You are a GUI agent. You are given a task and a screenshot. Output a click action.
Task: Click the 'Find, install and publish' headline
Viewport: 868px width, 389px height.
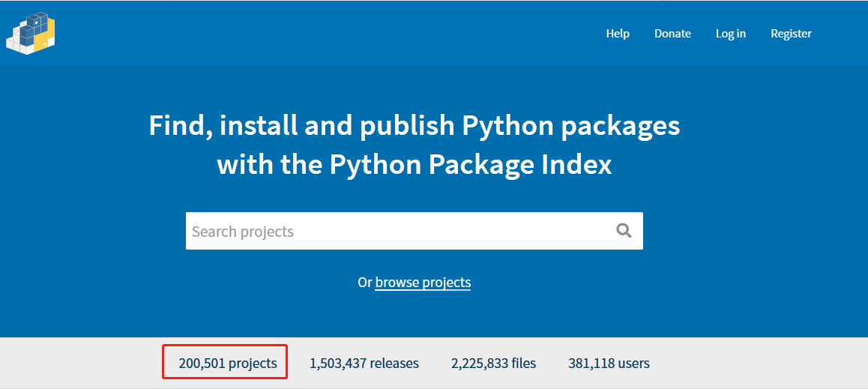pyautogui.click(x=414, y=127)
